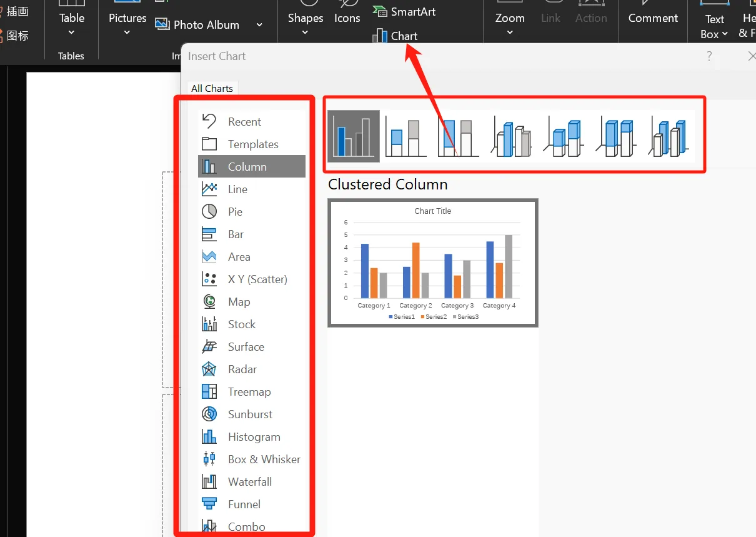The width and height of the screenshot is (756, 537).
Task: Choose Waterfall chart category
Action: point(249,482)
